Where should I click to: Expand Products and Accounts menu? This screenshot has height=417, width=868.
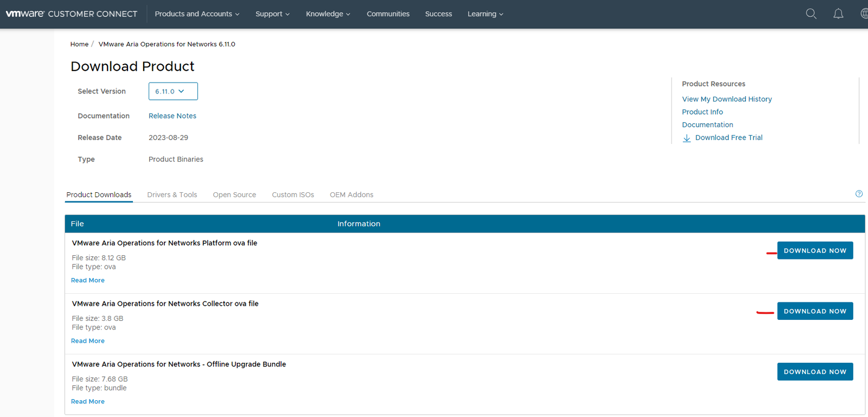[x=197, y=14]
